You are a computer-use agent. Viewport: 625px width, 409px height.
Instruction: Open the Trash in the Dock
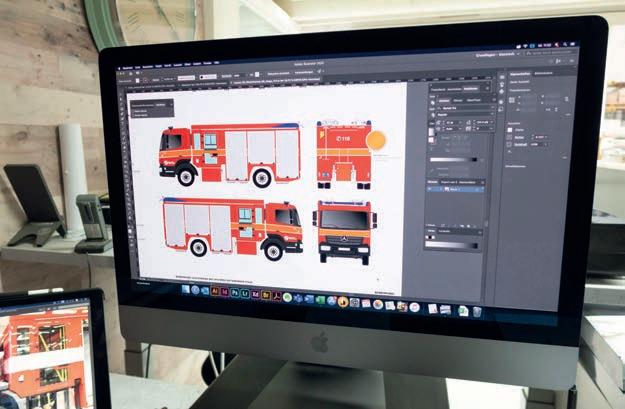click(x=477, y=312)
